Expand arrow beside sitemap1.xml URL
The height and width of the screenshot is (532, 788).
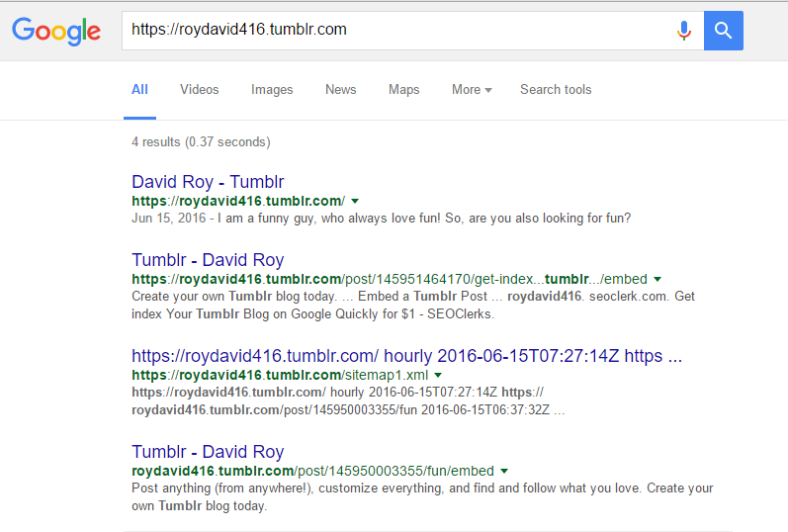(x=438, y=375)
